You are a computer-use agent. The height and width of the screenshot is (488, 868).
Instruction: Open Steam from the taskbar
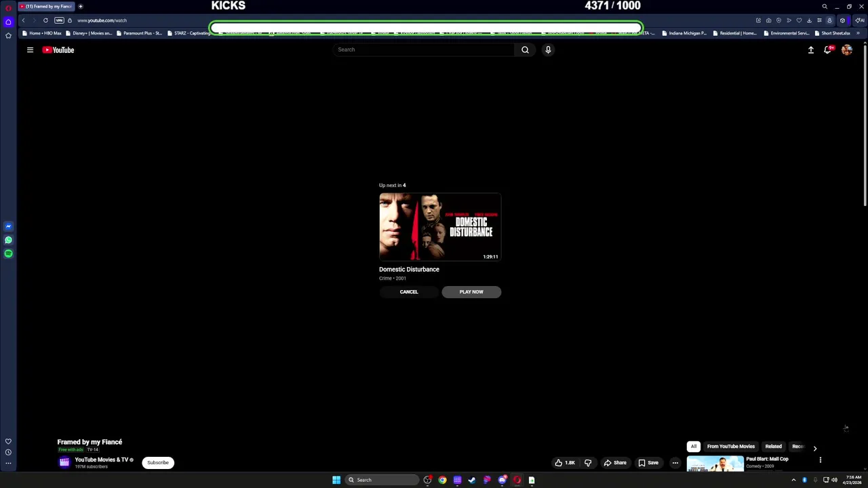pos(472,480)
